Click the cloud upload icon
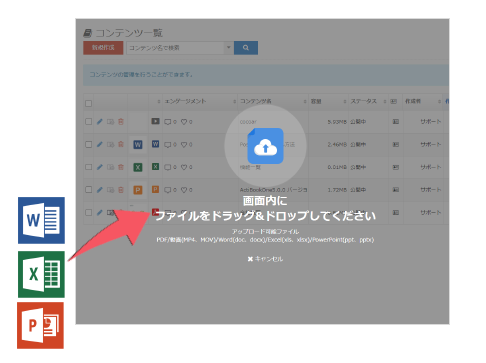Image resolution: width=486 pixels, height=363 pixels. [265, 146]
